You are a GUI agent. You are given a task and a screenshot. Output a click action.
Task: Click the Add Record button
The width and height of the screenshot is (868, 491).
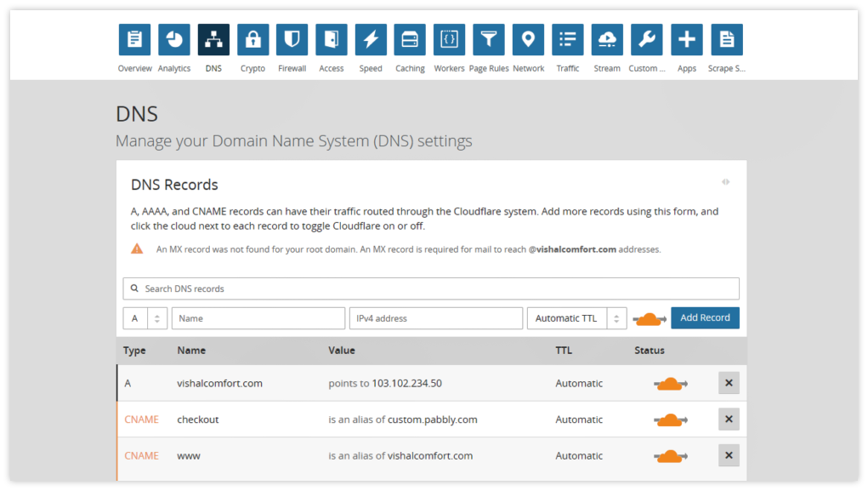tap(705, 317)
